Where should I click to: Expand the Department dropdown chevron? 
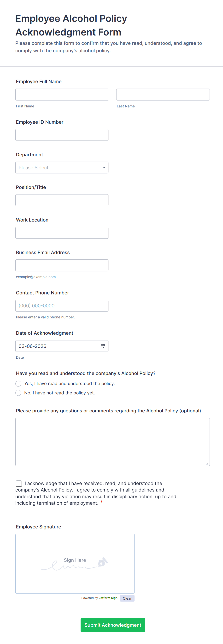(104, 168)
